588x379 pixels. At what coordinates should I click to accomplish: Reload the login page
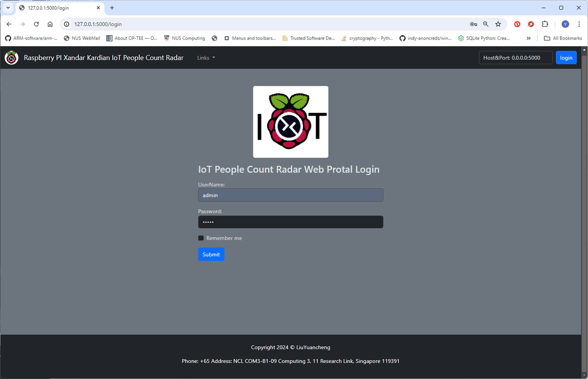click(x=36, y=24)
